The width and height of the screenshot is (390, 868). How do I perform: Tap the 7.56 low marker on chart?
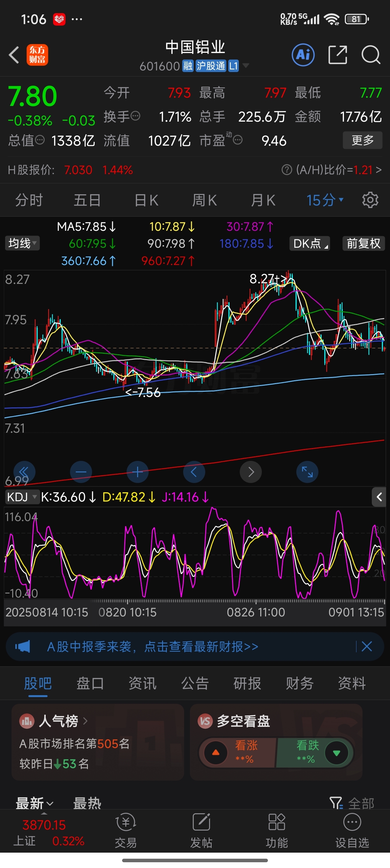pos(143,392)
